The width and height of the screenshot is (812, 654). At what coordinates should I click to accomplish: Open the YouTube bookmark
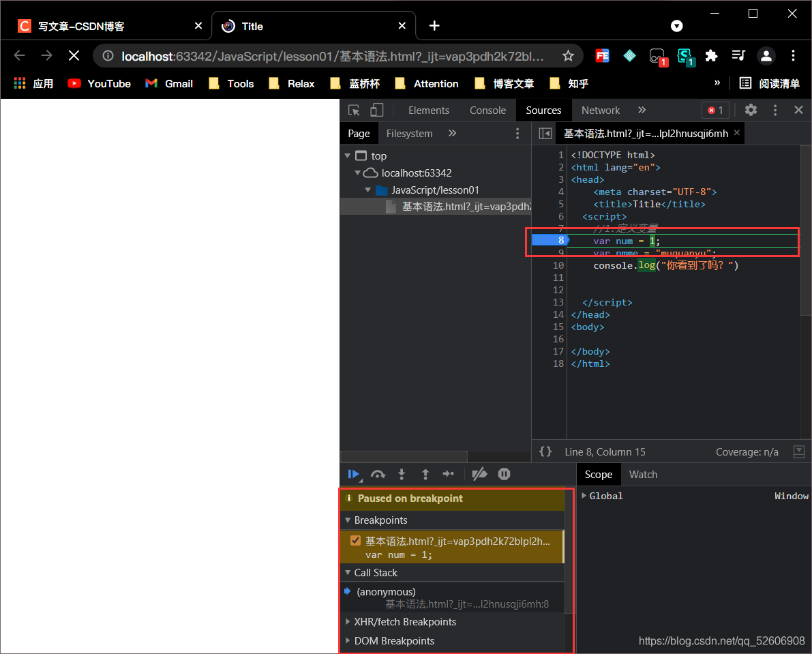99,83
